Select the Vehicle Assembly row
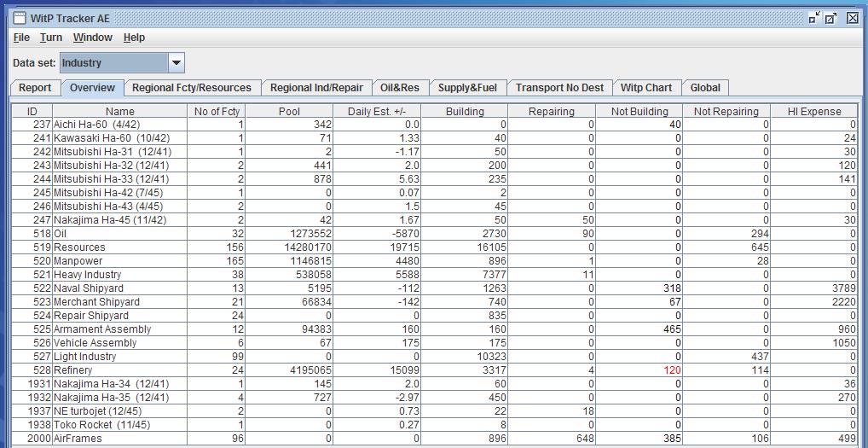Screen dimensions: 868x448 point(435,343)
